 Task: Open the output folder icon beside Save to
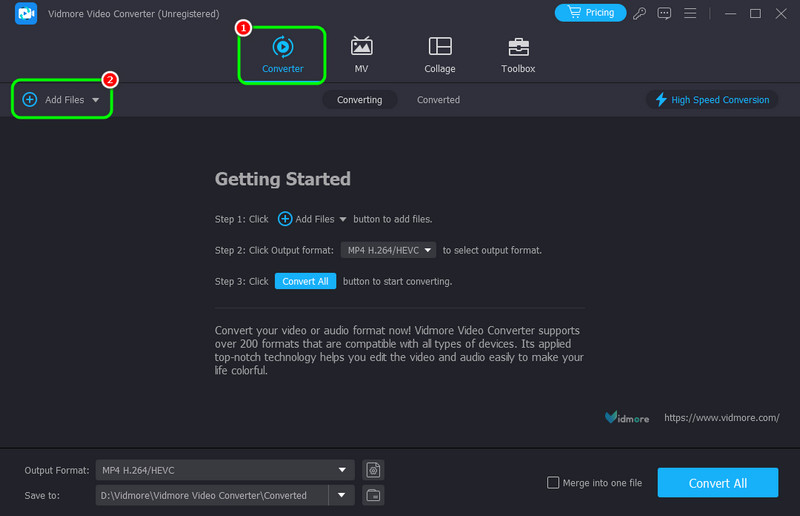point(373,495)
